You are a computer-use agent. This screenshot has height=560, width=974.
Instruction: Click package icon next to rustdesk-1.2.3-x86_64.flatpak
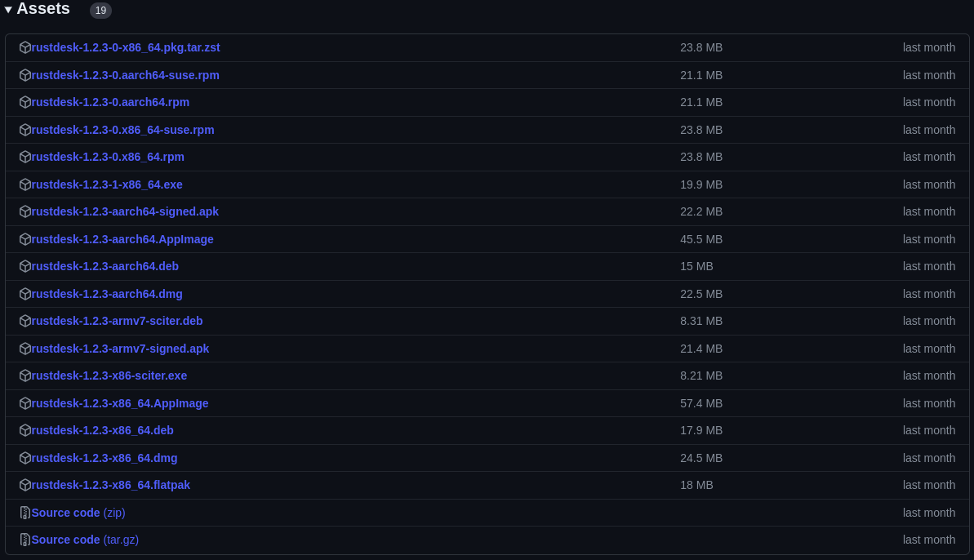pos(25,485)
